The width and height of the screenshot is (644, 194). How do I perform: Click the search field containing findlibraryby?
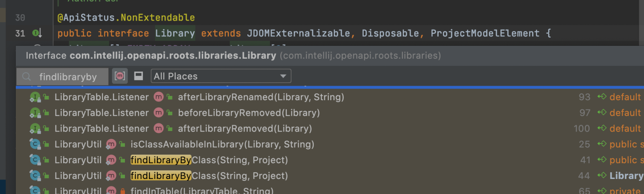(68, 77)
